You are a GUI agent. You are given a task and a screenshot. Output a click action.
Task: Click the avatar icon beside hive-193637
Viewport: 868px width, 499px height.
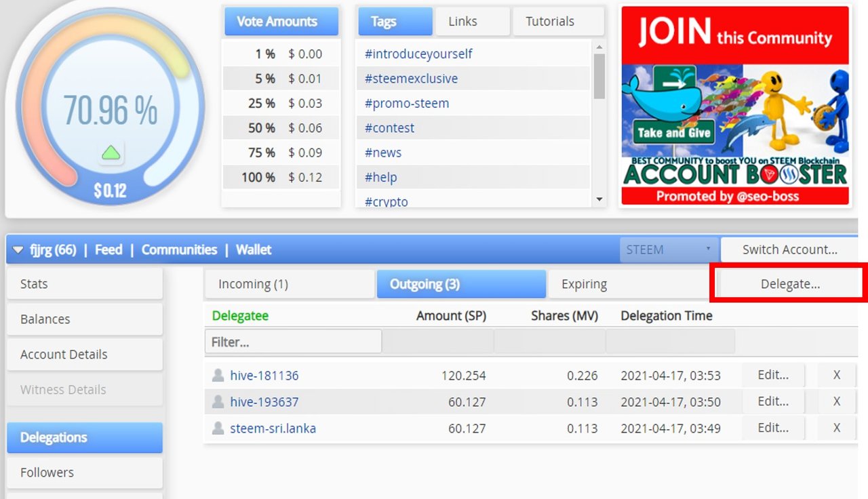coord(218,401)
